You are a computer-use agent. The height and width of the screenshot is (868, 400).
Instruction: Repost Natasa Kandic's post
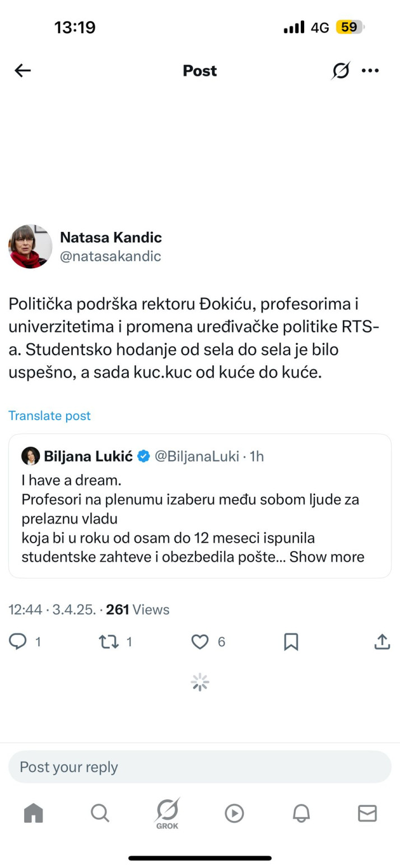[109, 642]
